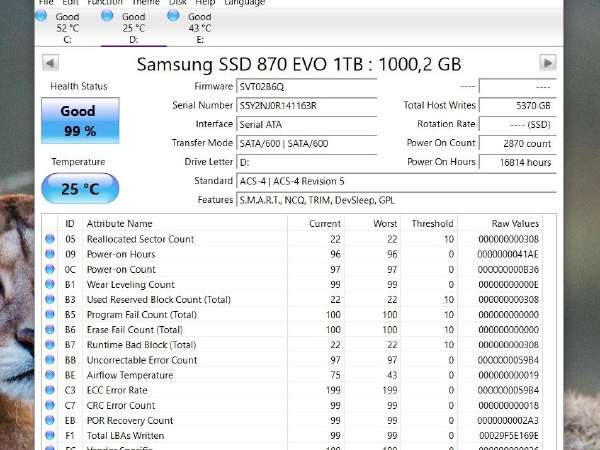Select the Reallocated Sector Count attribute name
The image size is (600, 450).
(x=140, y=239)
